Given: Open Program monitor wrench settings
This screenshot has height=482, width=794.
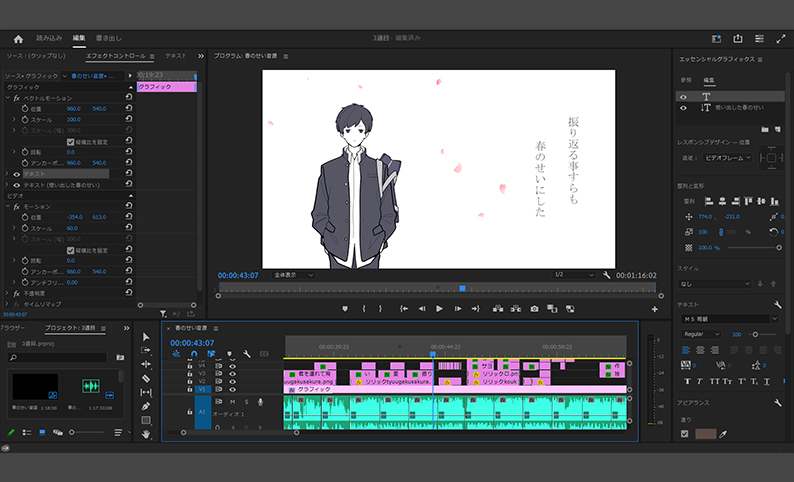Looking at the screenshot, I should pyautogui.click(x=607, y=275).
